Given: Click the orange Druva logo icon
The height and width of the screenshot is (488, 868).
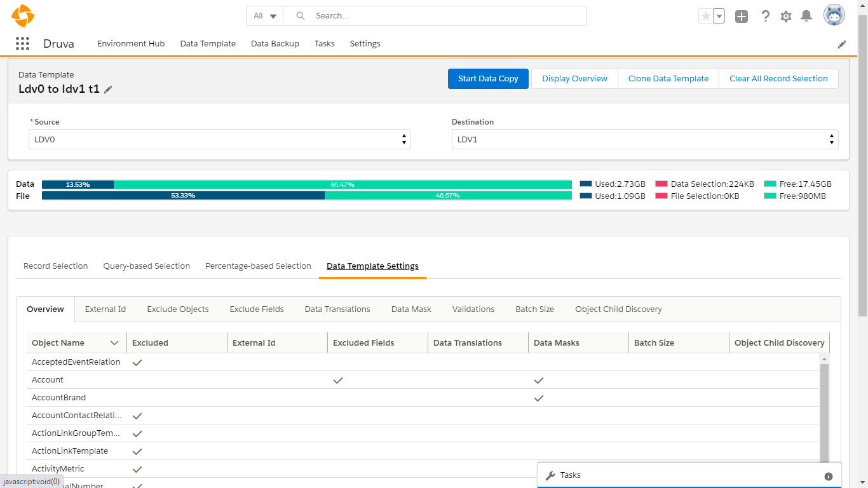Looking at the screenshot, I should (x=23, y=15).
